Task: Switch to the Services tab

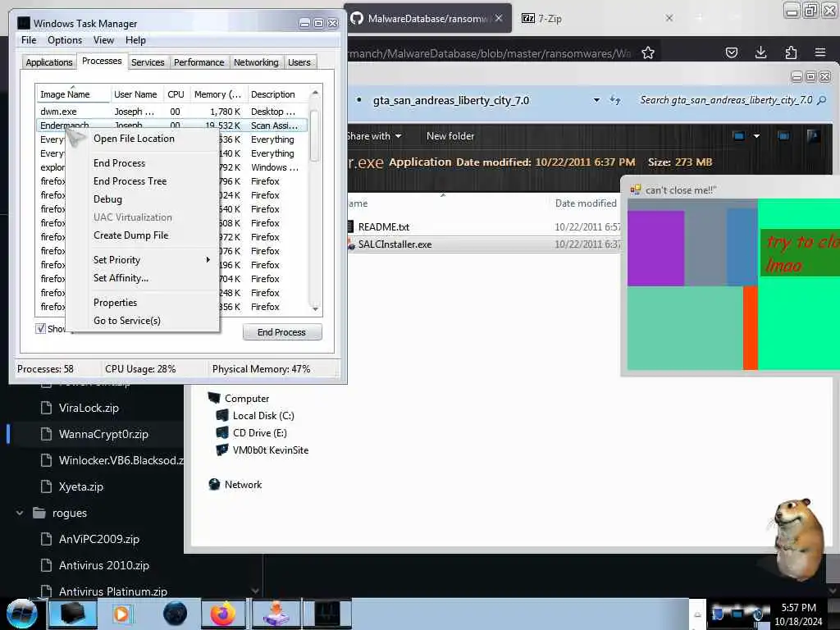Action: pyautogui.click(x=148, y=62)
